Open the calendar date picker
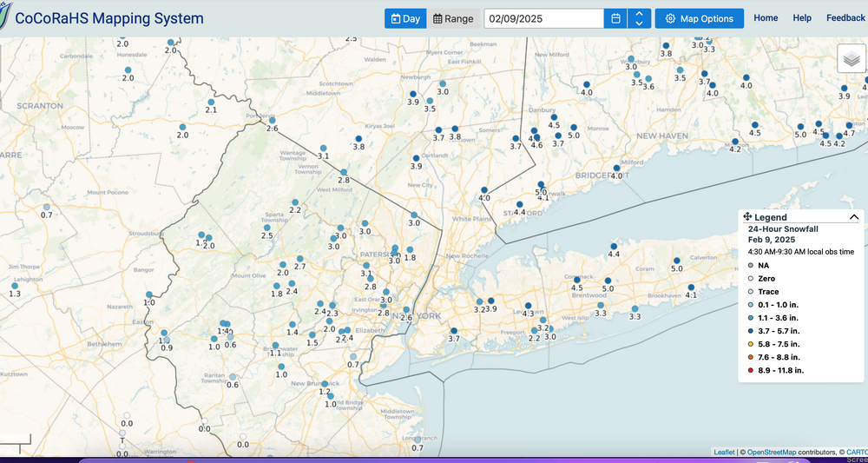The image size is (868, 463). (615, 18)
